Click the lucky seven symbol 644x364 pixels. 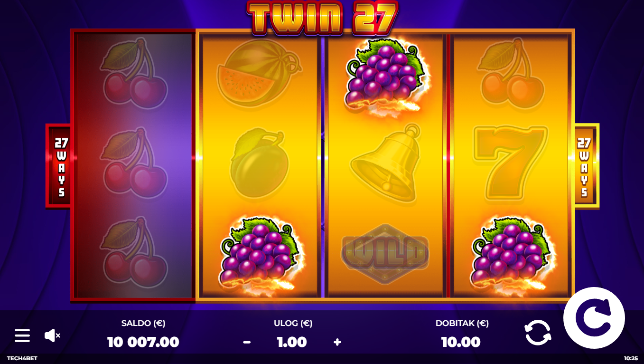pyautogui.click(x=511, y=163)
